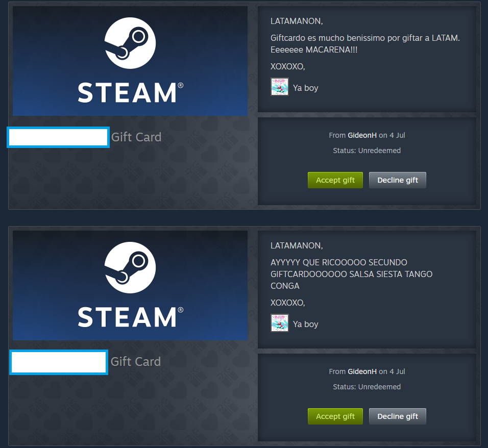The width and height of the screenshot is (488, 448).
Task: Open GideonH's profile in second gift
Action: click(x=362, y=371)
